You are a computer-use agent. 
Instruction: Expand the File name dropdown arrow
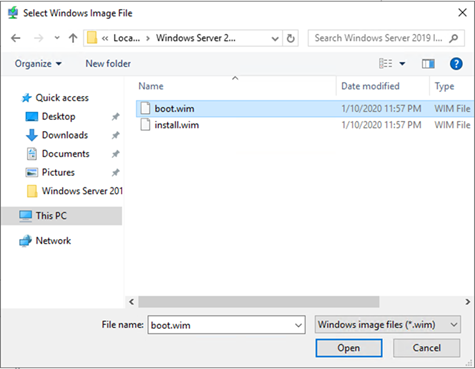click(299, 325)
